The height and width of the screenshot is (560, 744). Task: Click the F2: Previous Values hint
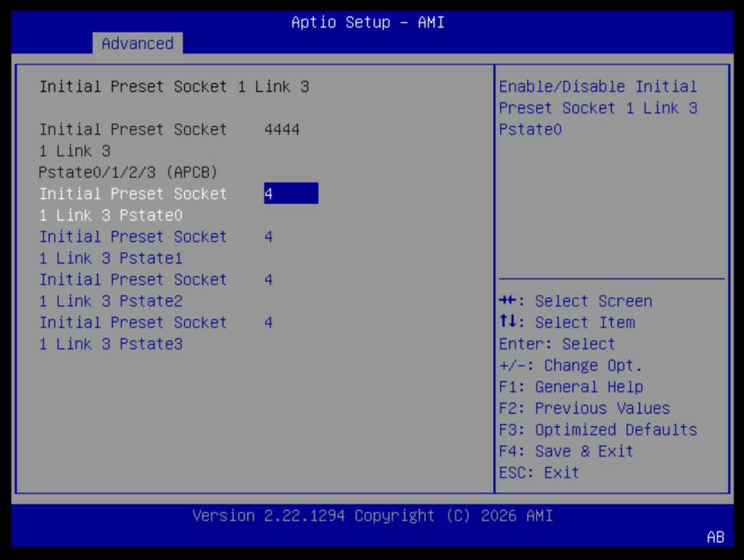click(585, 408)
